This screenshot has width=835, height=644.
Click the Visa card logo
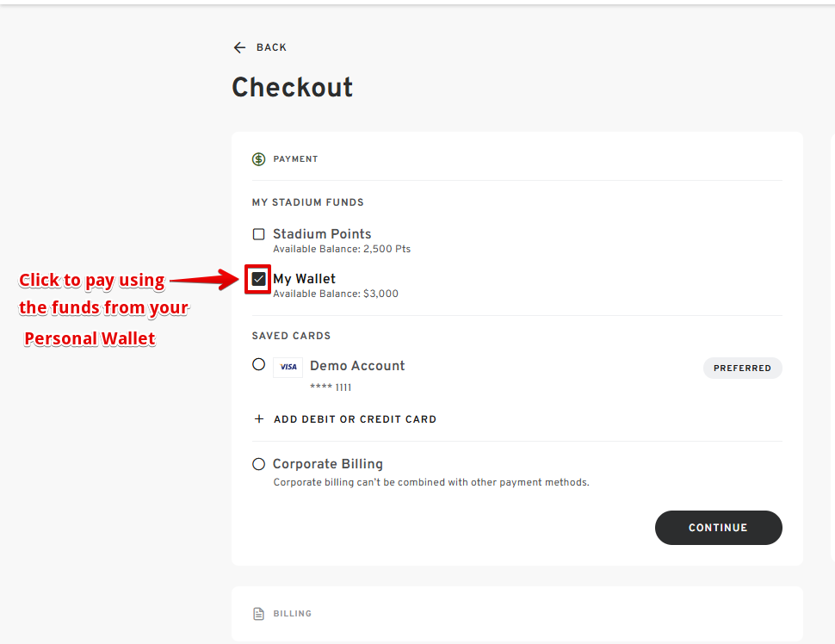(288, 367)
